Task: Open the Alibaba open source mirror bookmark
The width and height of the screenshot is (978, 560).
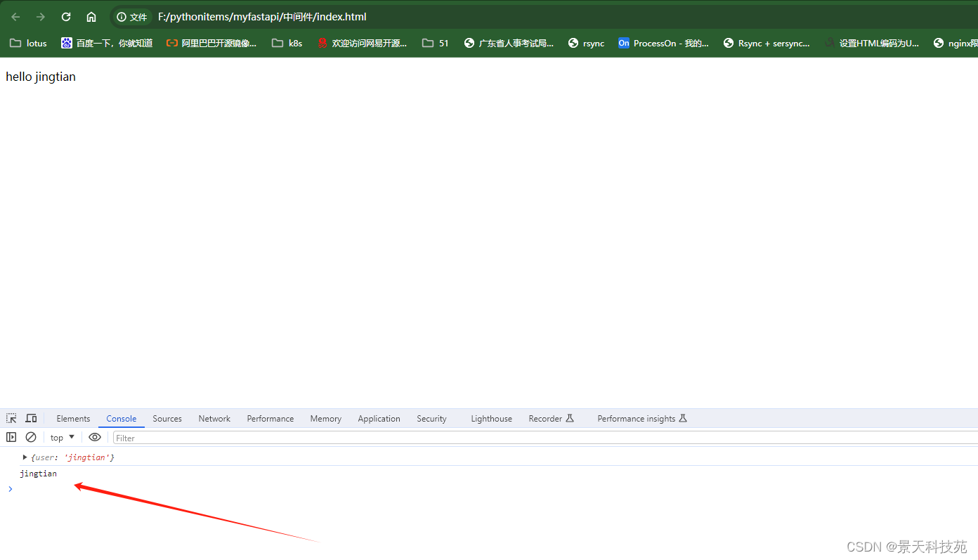Action: click(x=211, y=43)
